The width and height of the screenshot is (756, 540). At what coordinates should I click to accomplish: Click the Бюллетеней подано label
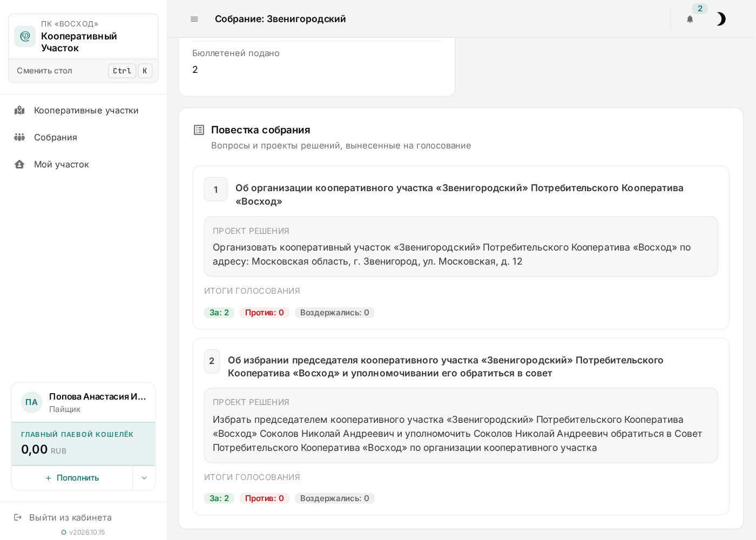(236, 53)
